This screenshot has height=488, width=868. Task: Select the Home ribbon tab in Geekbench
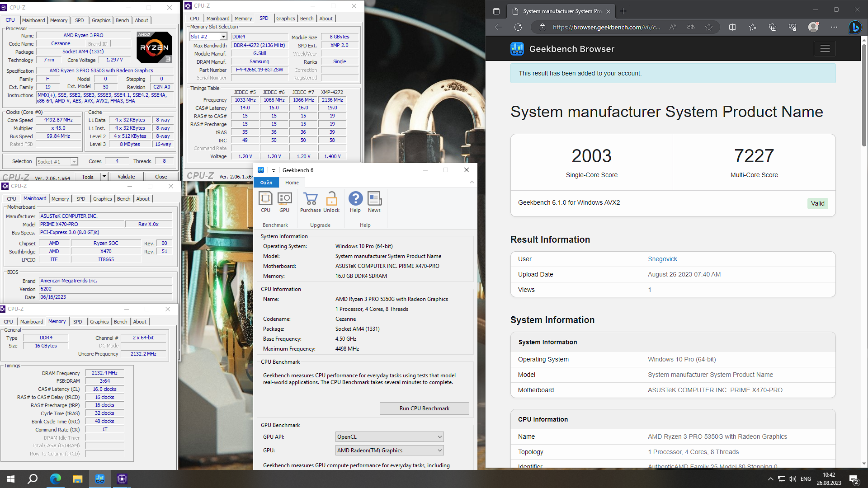(292, 183)
